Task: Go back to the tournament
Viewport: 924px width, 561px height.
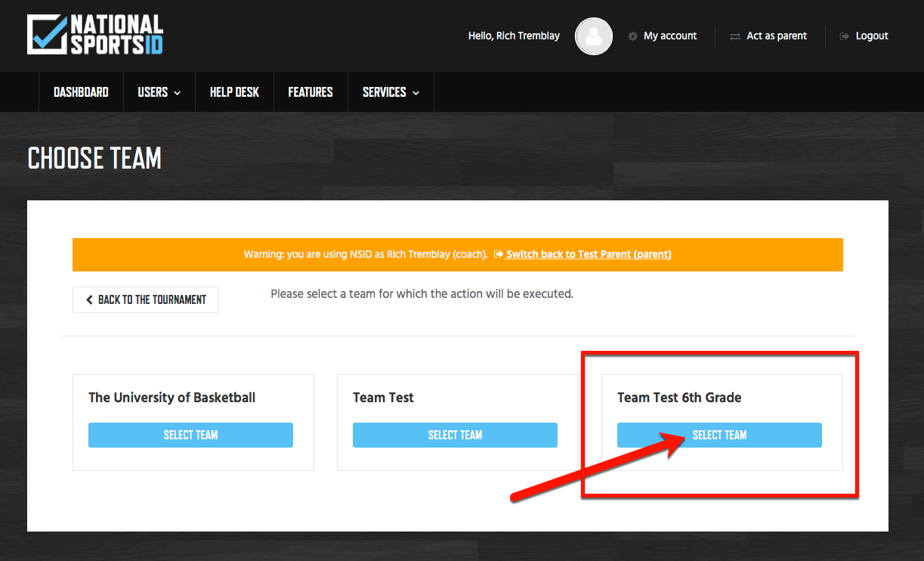Action: coord(146,299)
